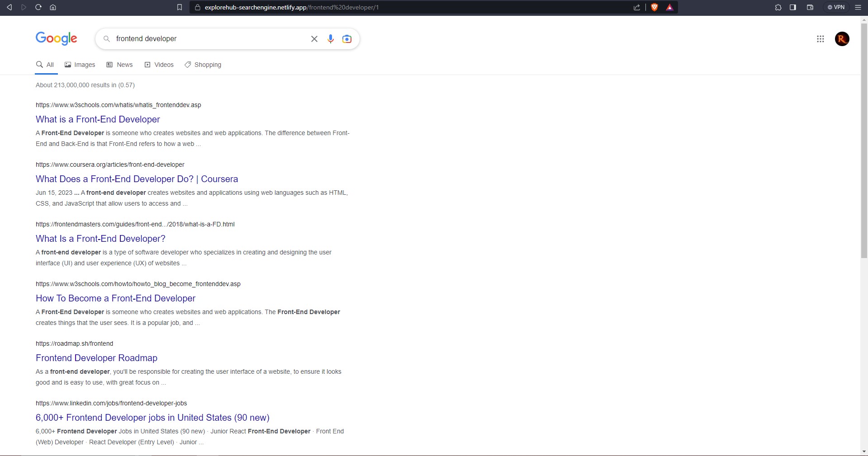Click the scrollbar up arrow
Image resolution: width=868 pixels, height=456 pixels.
click(x=864, y=19)
